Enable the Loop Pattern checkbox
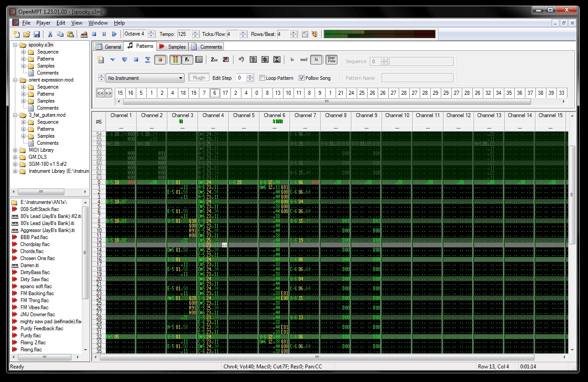 tap(262, 78)
